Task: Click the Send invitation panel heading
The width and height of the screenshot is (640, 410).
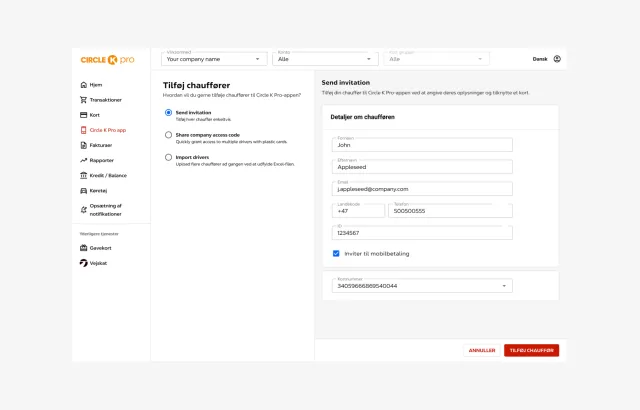Action: click(346, 82)
